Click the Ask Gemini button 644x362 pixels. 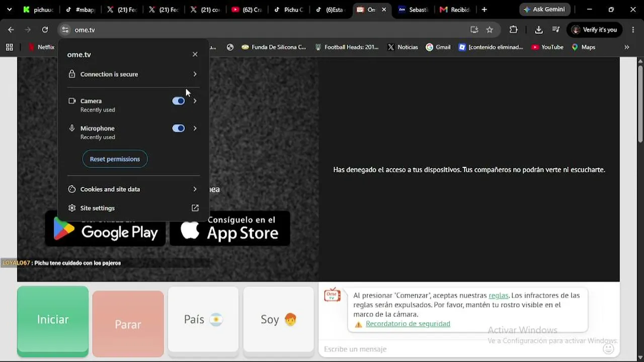pos(544,10)
